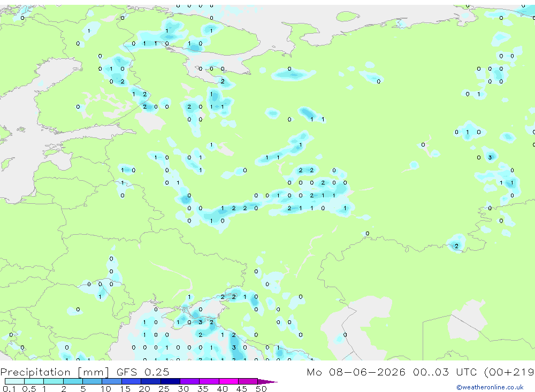Select the 30 to 35 mm violet swatch

(190, 381)
